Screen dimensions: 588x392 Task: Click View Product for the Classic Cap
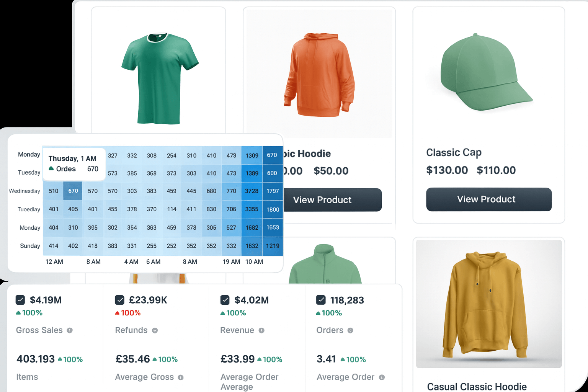pyautogui.click(x=489, y=199)
